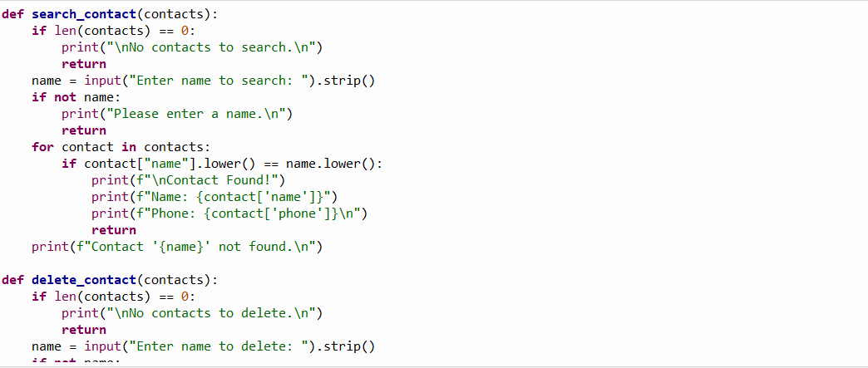Click the "Contact '{name}' not found" print line
Screen dimensions: 868x368
(x=177, y=247)
